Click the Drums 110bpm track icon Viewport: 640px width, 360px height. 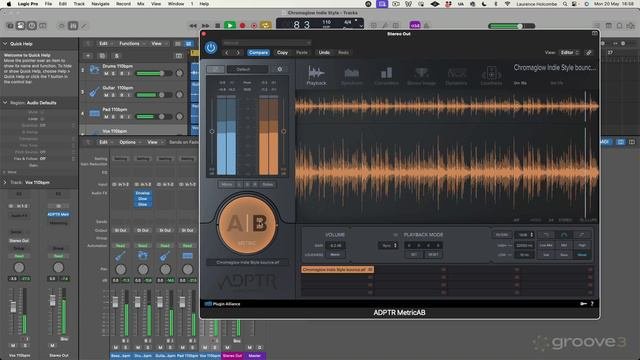tap(94, 69)
